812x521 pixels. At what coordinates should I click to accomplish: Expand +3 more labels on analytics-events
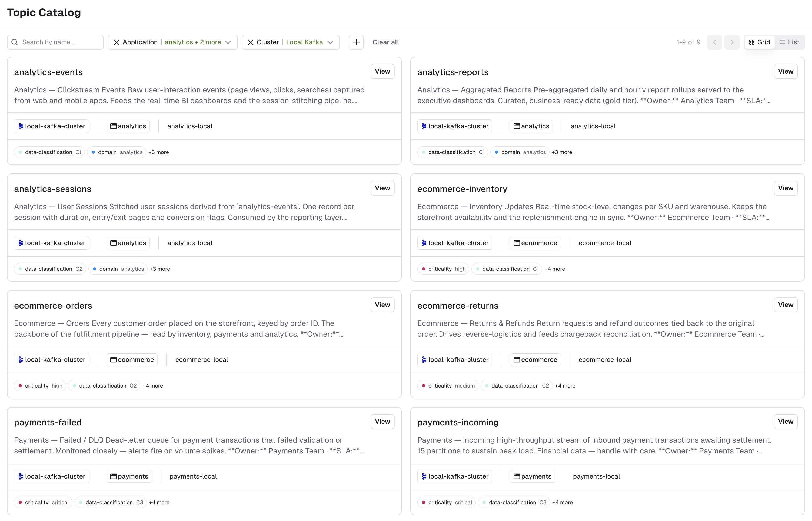pyautogui.click(x=159, y=152)
